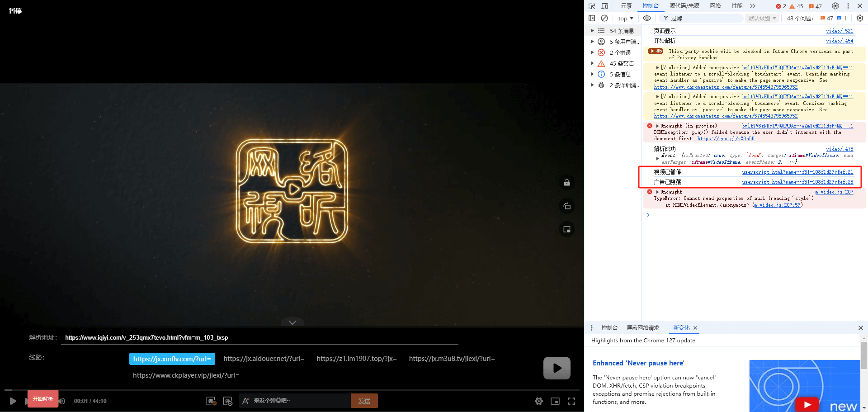
Task: Click the rotate screen icon on player
Action: pos(567,206)
